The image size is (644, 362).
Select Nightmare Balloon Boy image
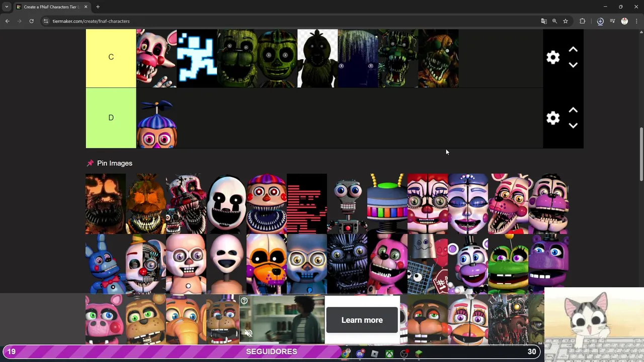click(267, 204)
